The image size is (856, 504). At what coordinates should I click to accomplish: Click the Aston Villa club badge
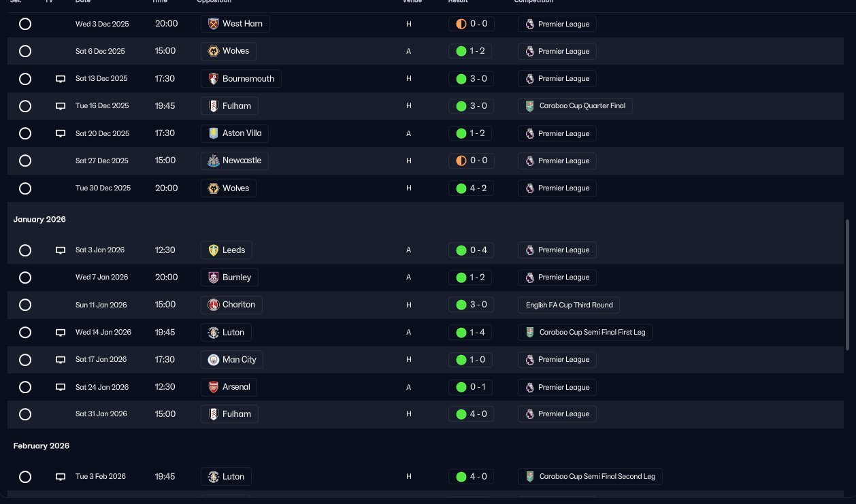pos(214,133)
